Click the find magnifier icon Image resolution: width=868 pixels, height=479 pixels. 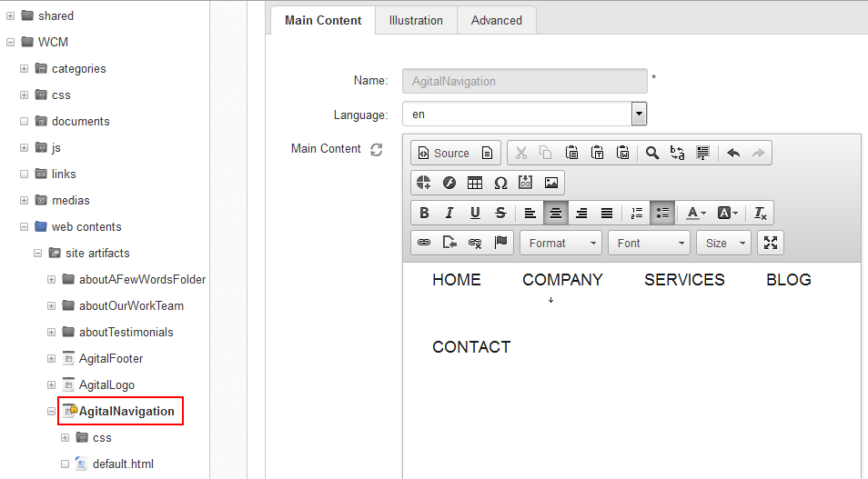(x=652, y=154)
